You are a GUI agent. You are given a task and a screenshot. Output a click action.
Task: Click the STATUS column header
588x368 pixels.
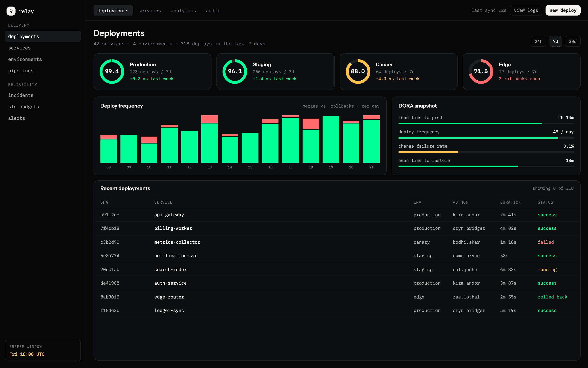pos(546,202)
